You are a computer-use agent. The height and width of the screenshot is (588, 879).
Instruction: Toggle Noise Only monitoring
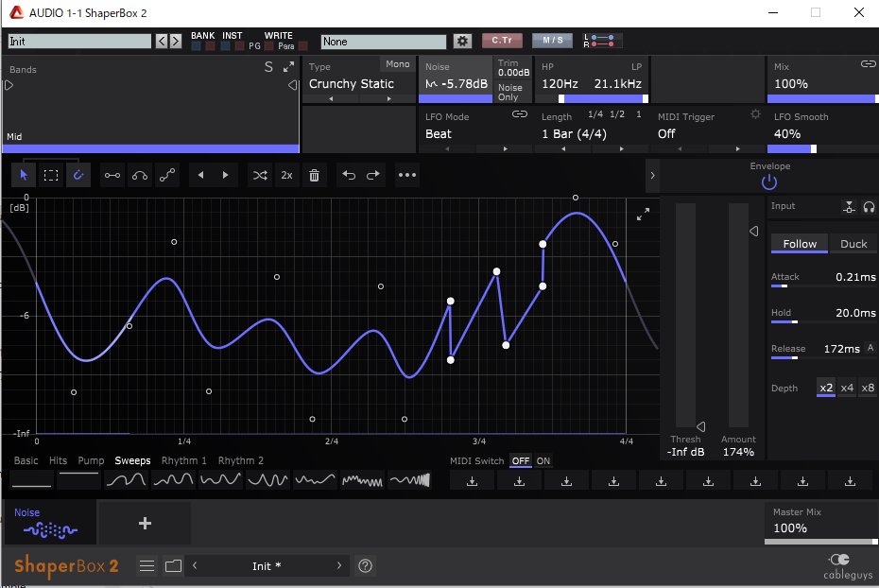point(510,92)
